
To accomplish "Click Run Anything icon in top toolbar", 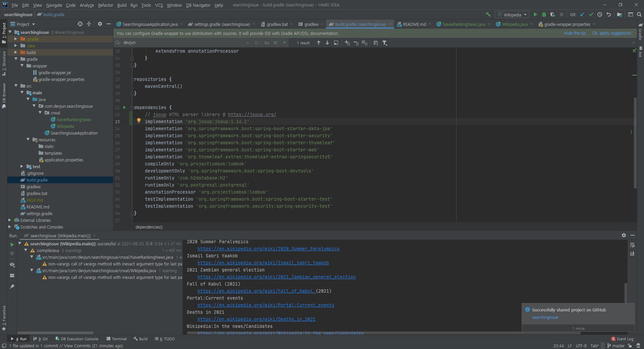I will 631,14.
